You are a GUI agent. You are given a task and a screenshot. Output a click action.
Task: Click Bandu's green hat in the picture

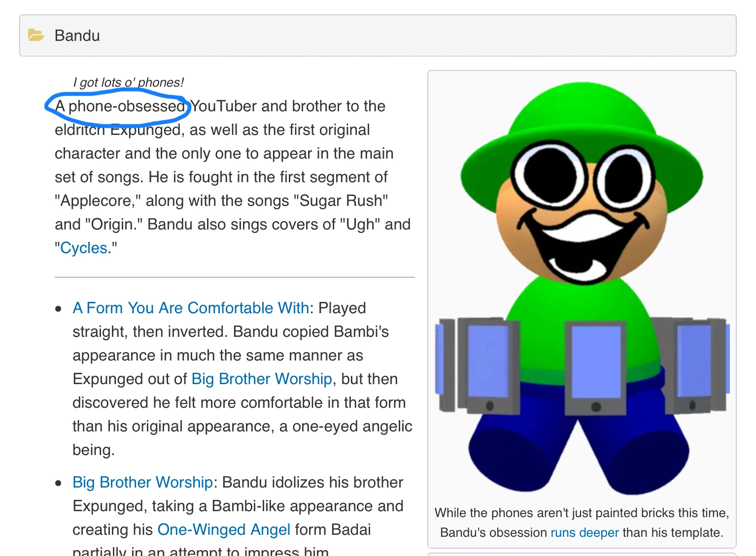(582, 128)
